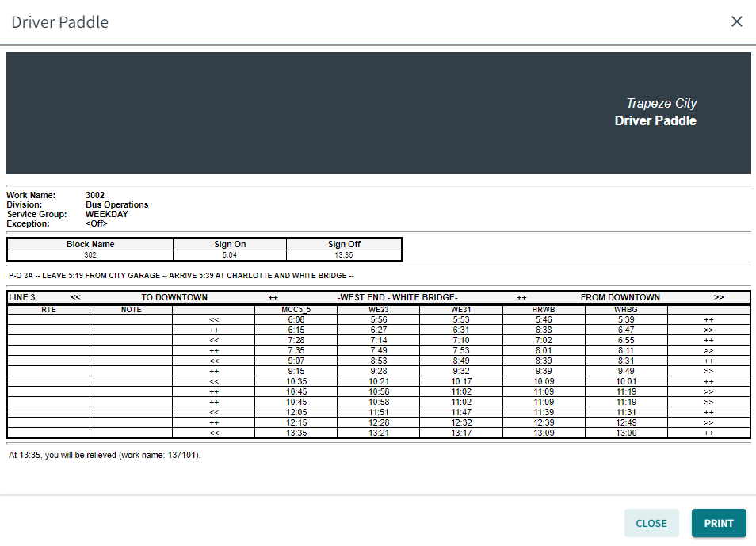Click the 6:08 time in the MCC5_5 column
Image resolution: width=756 pixels, height=546 pixels.
[296, 319]
